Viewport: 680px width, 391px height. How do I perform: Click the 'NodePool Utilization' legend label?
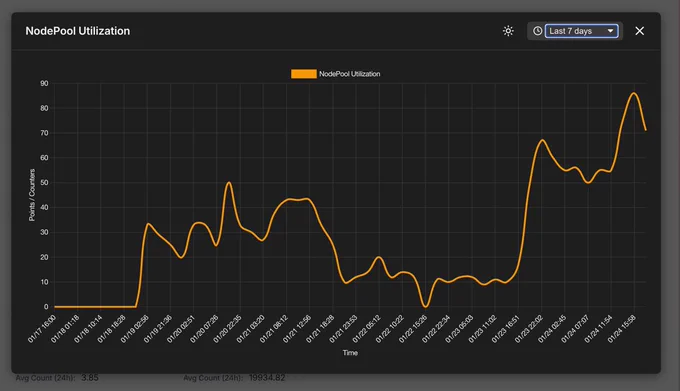click(x=350, y=74)
